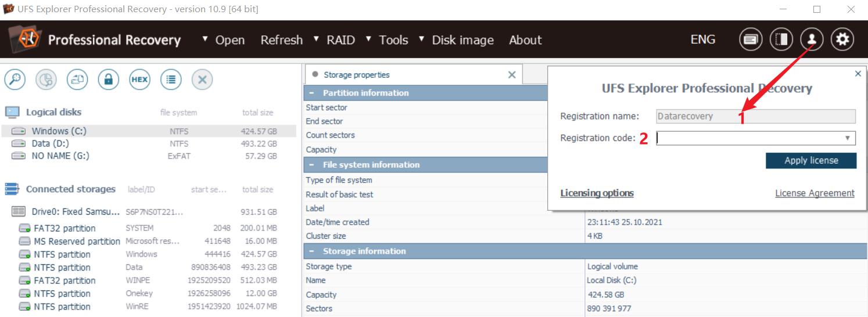Image resolution: width=868 pixels, height=317 pixels.
Task: Open the log/messages icon in top bar
Action: coord(751,39)
